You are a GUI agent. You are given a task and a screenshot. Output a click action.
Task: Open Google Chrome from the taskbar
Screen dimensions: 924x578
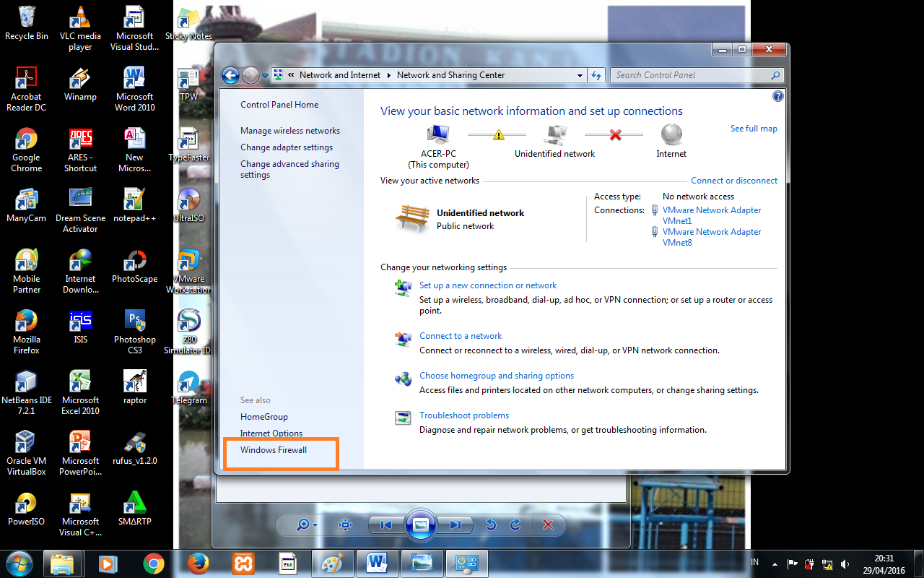tap(153, 563)
